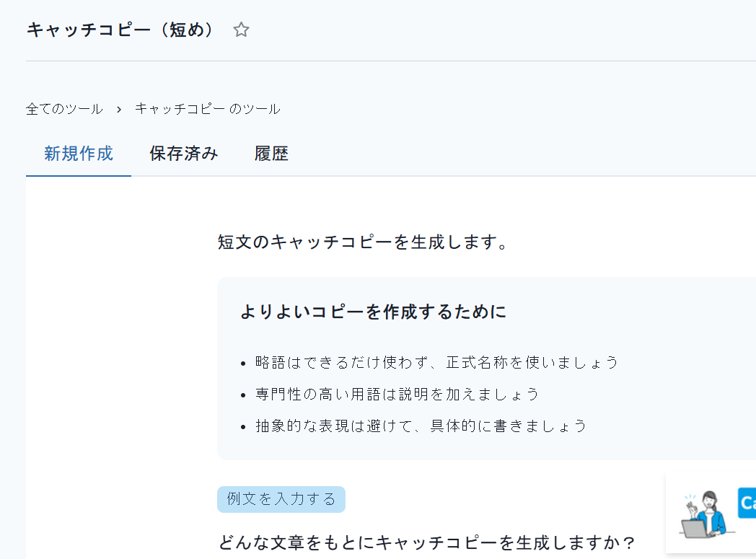Click the キャッチコピー（短め） page title
756x559 pixels.
tap(120, 30)
